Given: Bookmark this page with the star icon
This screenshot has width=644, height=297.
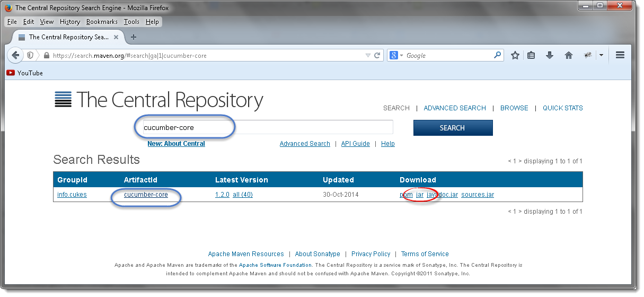Looking at the screenshot, I should click(515, 55).
